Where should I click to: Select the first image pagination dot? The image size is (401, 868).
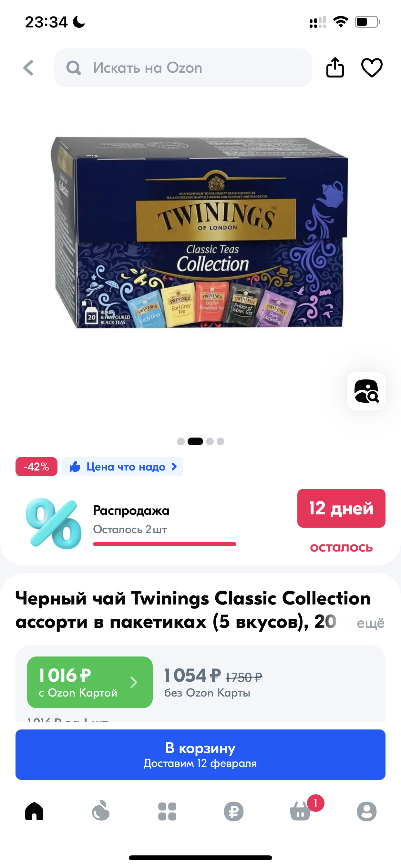coord(180,441)
